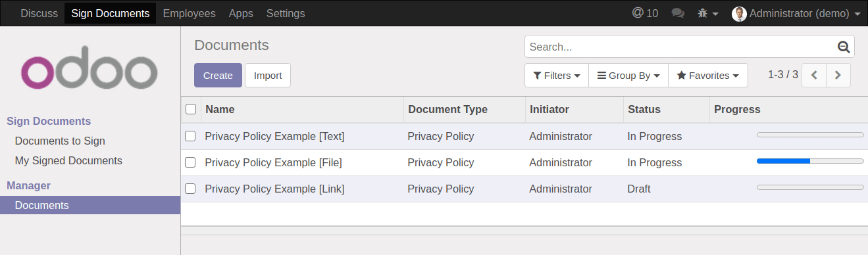This screenshot has height=255, width=868.
Task: Select My Signed Documents in sidebar
Action: [x=68, y=160]
